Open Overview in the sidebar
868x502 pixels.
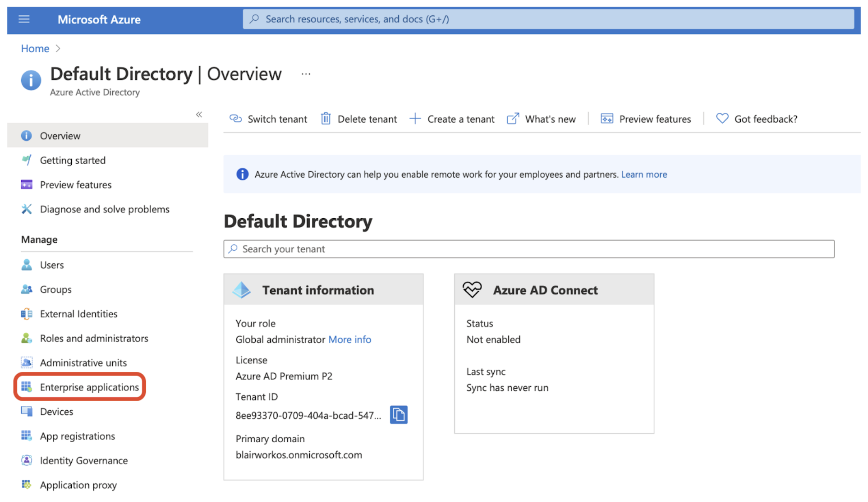tap(108, 136)
